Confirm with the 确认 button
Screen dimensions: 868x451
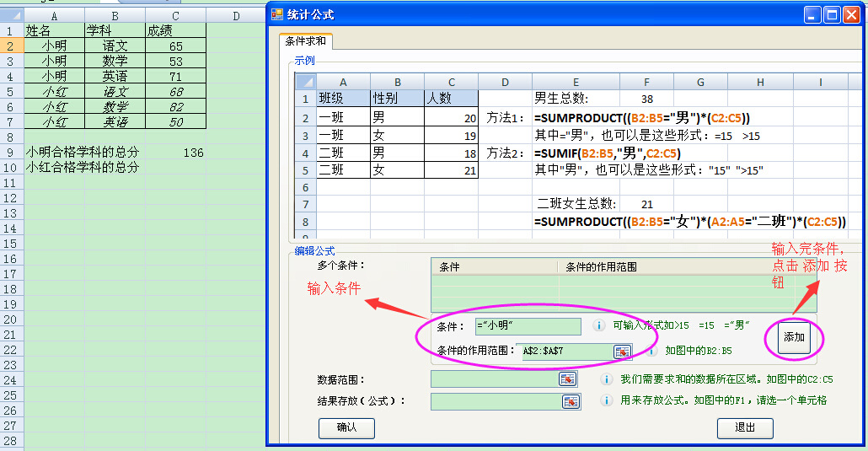point(346,427)
